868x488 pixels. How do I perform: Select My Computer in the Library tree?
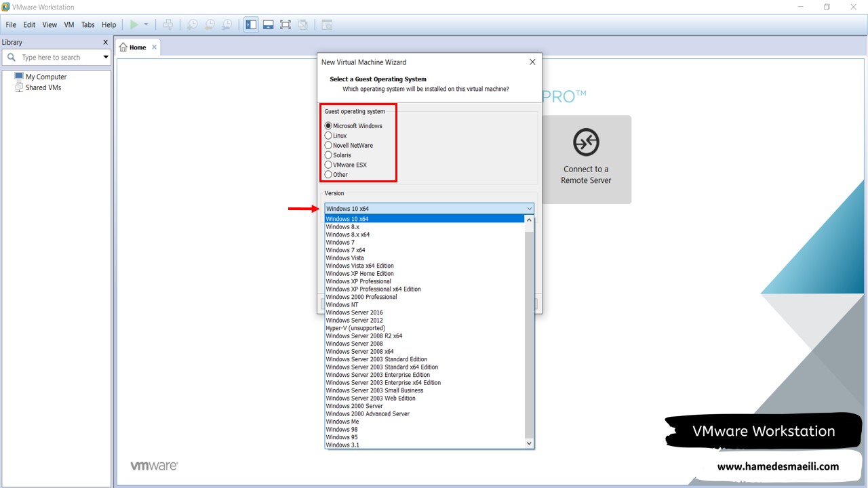tap(46, 77)
